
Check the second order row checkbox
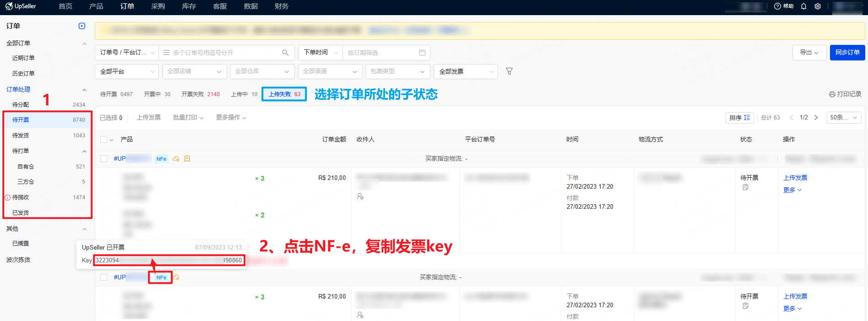(x=104, y=277)
